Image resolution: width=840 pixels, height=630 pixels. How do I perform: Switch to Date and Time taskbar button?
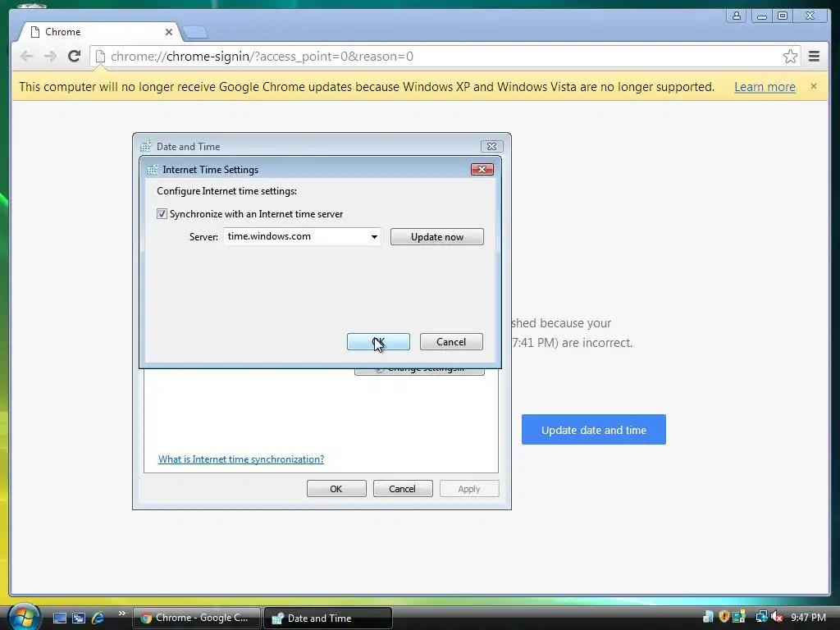(x=328, y=618)
